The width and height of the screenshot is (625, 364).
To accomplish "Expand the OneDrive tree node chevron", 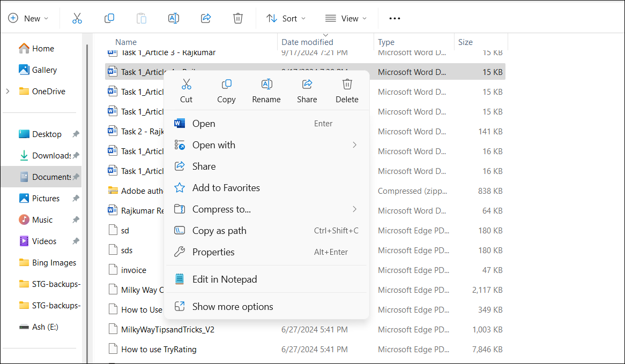I will pyautogui.click(x=8, y=92).
